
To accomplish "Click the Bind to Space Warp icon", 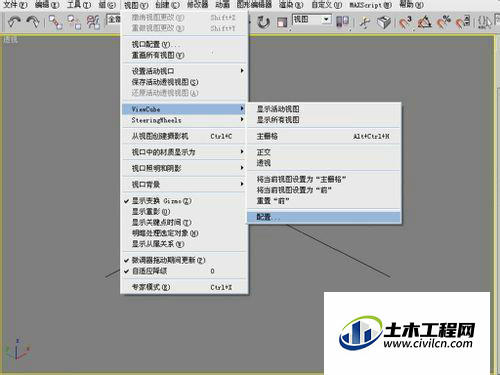I will pos(93,22).
